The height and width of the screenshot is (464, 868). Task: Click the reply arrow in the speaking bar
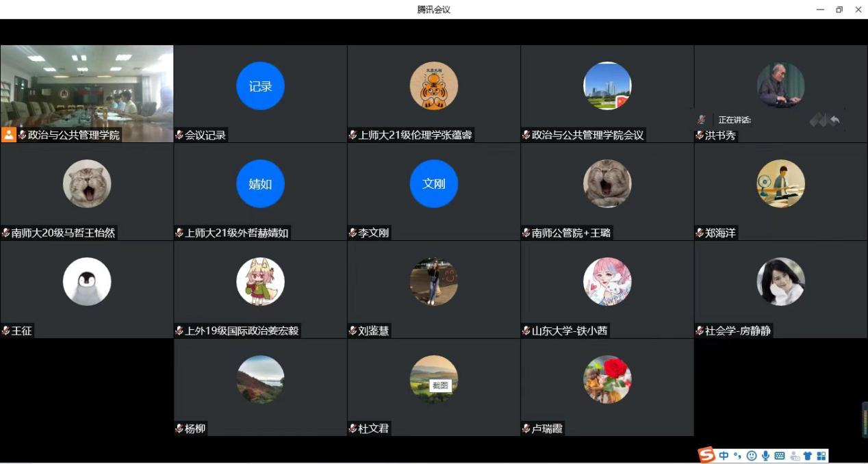pyautogui.click(x=834, y=120)
